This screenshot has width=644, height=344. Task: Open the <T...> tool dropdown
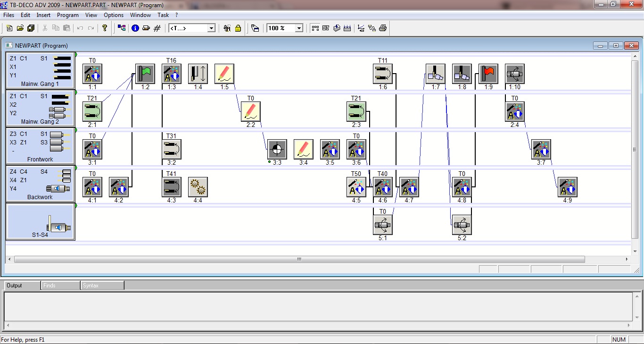point(211,28)
